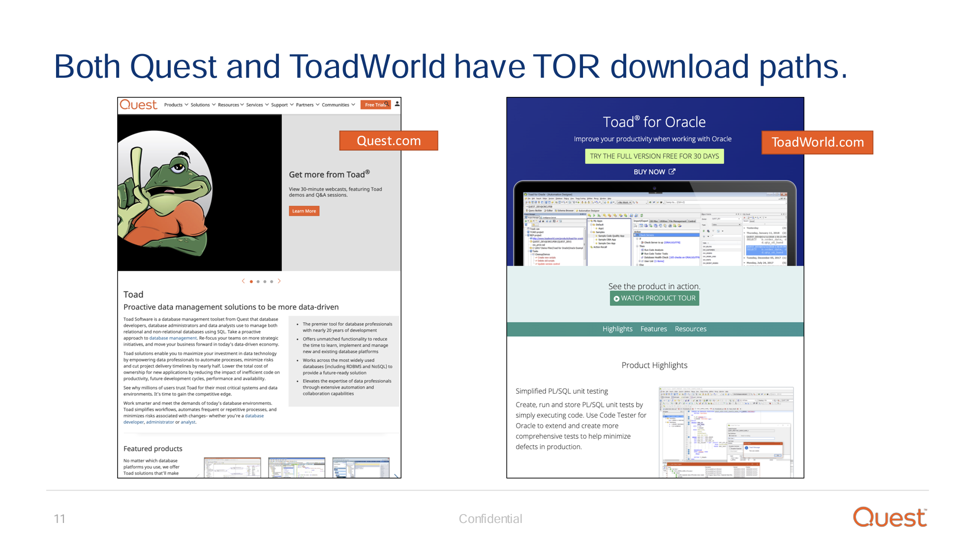Click next carousel arrow

click(279, 281)
